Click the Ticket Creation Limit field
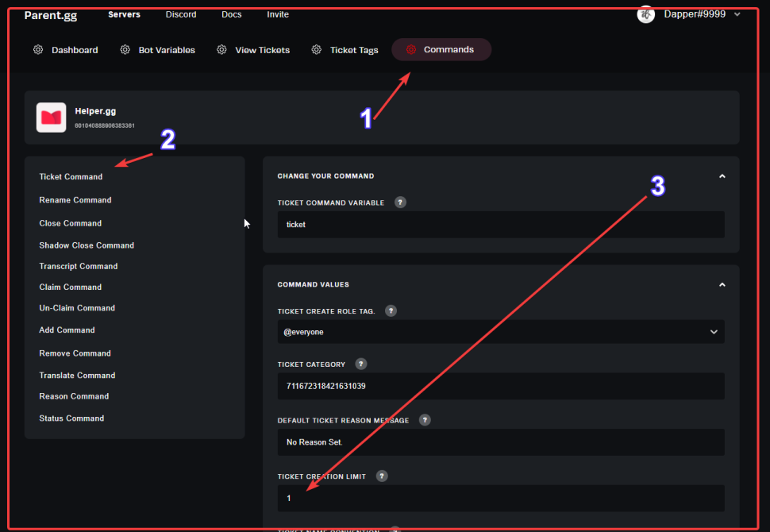Screen dimensions: 770x532 coord(501,498)
